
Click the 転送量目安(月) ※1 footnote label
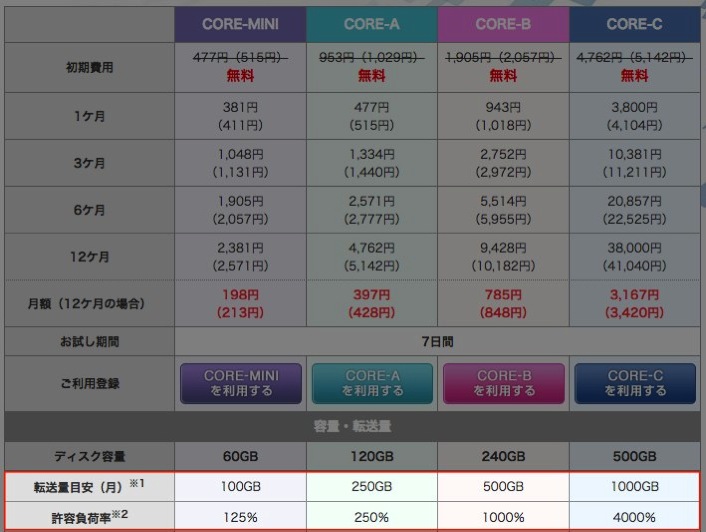click(89, 487)
